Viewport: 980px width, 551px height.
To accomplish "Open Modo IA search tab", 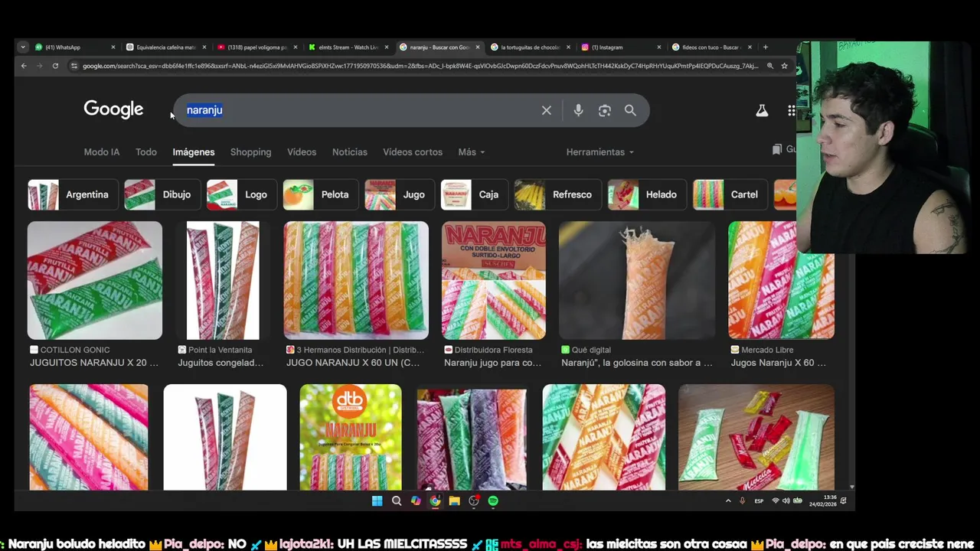I will [102, 152].
